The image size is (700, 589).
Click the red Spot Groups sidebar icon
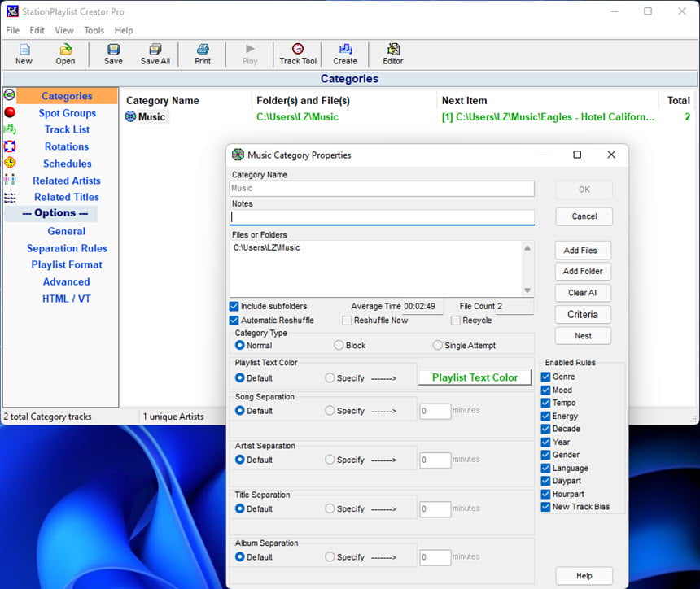click(x=10, y=112)
